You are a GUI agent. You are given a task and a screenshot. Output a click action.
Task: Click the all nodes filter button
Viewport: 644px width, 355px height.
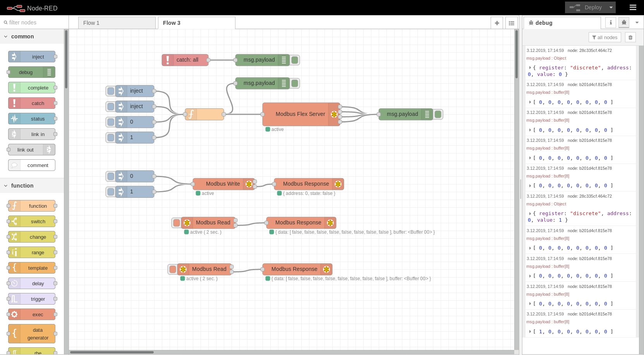(605, 37)
